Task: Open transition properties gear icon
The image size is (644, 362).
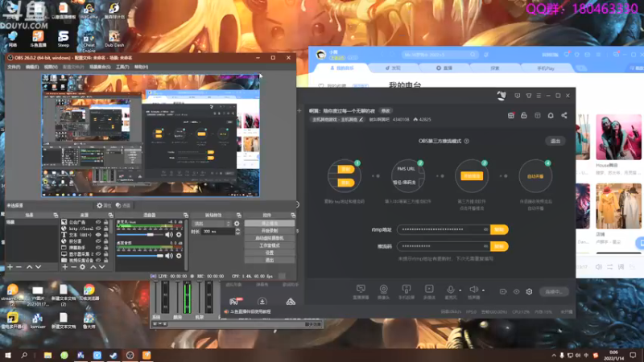Action: 237,224
